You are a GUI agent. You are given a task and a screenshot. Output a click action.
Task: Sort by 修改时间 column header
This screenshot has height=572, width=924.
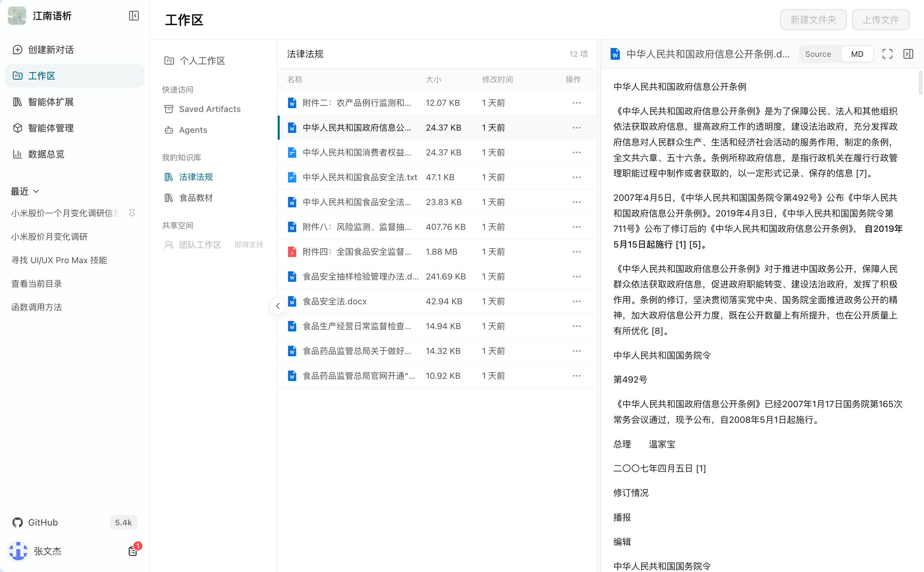click(x=497, y=79)
